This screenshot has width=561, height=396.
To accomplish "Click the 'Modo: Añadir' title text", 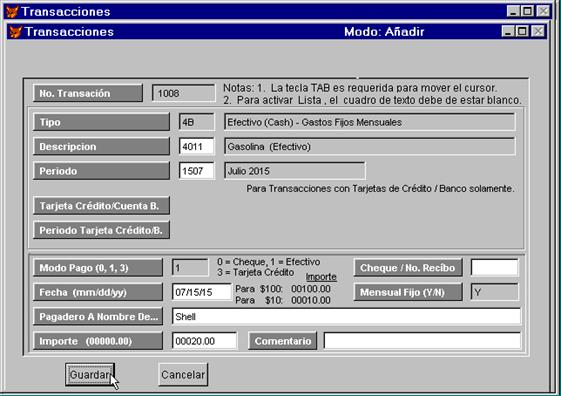I will pyautogui.click(x=384, y=32).
